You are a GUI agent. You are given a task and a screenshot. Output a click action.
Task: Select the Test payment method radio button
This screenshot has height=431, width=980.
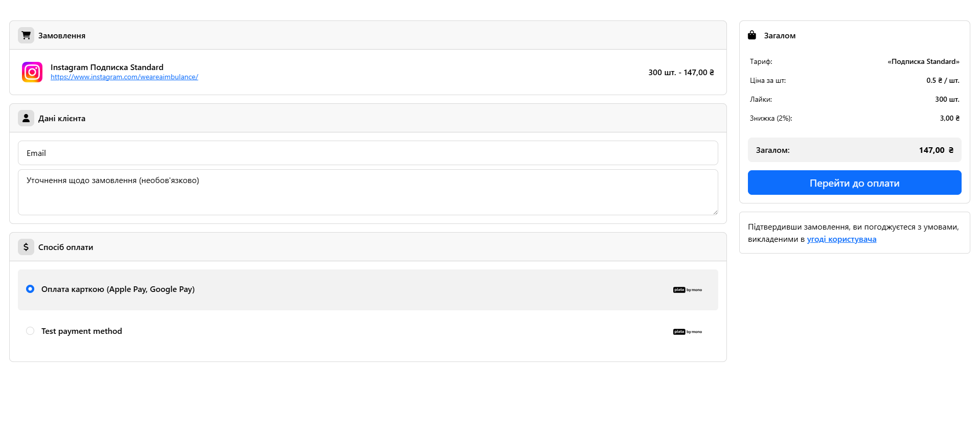(30, 331)
